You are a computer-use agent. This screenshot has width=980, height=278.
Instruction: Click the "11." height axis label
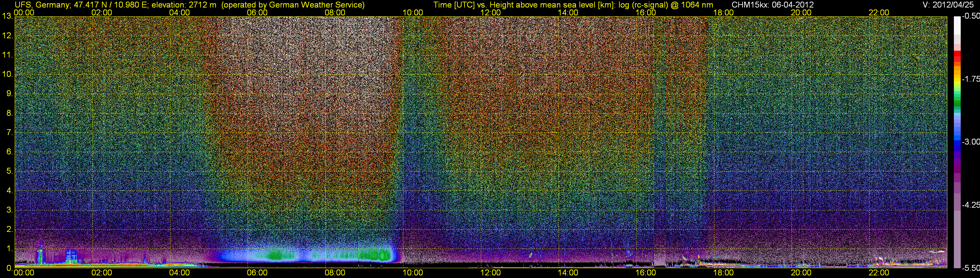pyautogui.click(x=7, y=55)
